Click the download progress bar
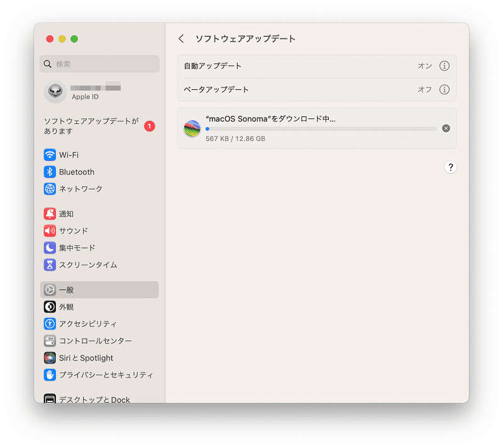This screenshot has height=448, width=503. tap(321, 129)
